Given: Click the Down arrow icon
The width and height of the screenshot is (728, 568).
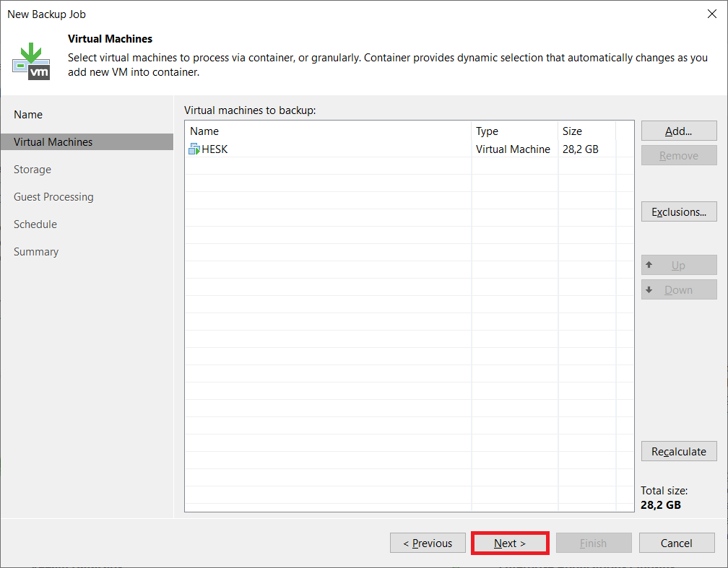Looking at the screenshot, I should tap(649, 289).
